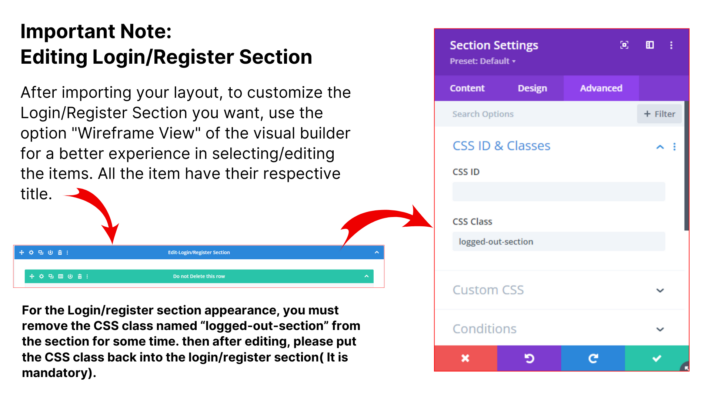The height and width of the screenshot is (400, 711).
Task: Discard changes with the red X button
Action: (x=465, y=358)
